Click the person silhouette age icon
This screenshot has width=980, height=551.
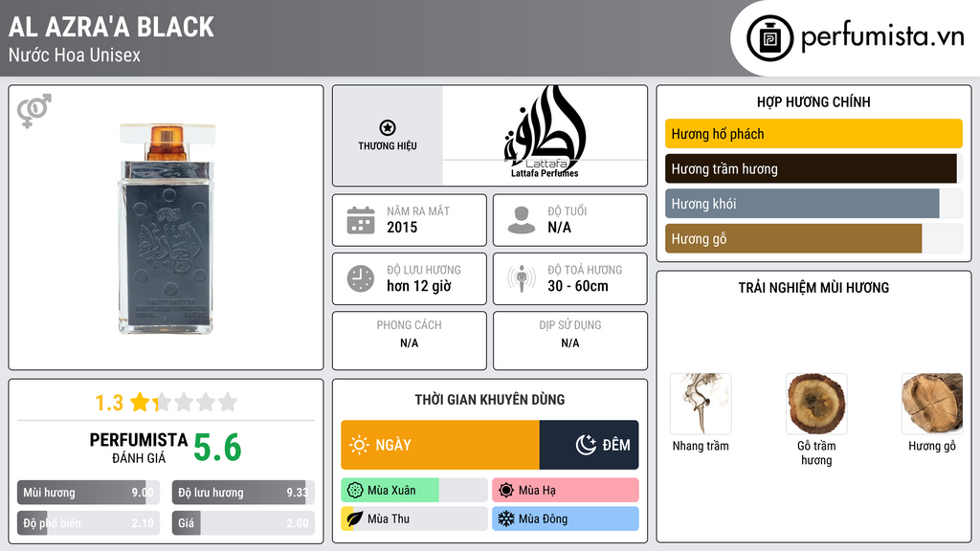click(522, 220)
